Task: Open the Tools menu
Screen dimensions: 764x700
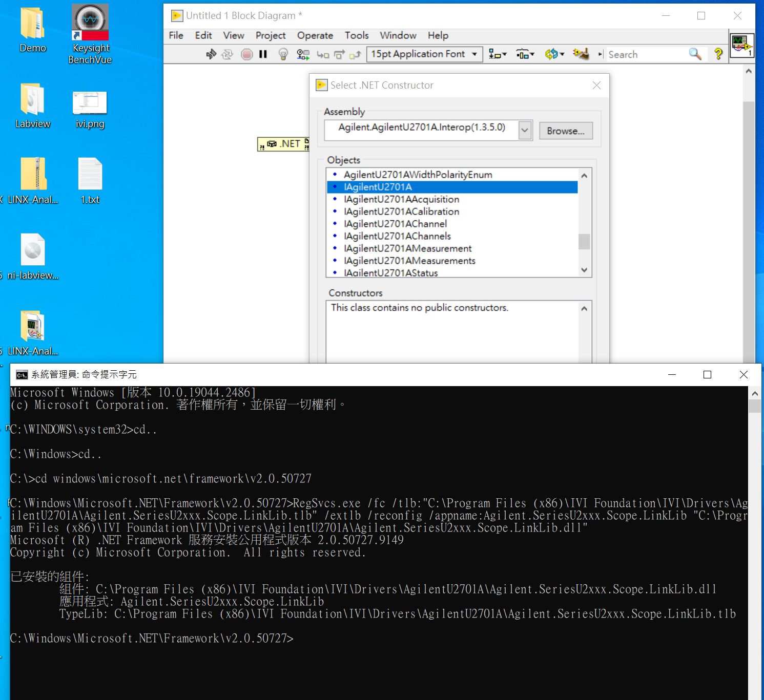Action: pyautogui.click(x=356, y=35)
